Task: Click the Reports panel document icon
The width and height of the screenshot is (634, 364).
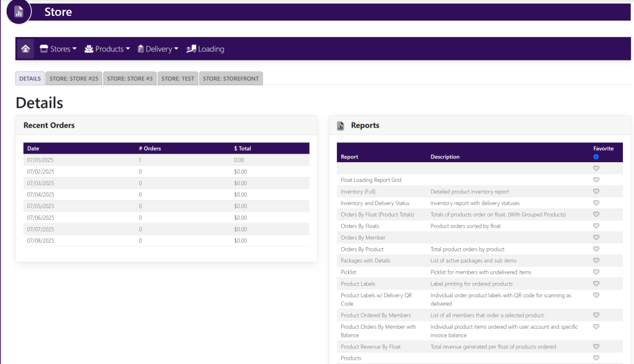Action: pos(341,126)
